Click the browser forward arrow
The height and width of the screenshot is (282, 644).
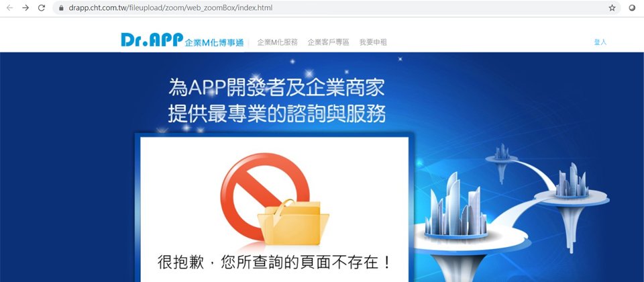[x=25, y=8]
